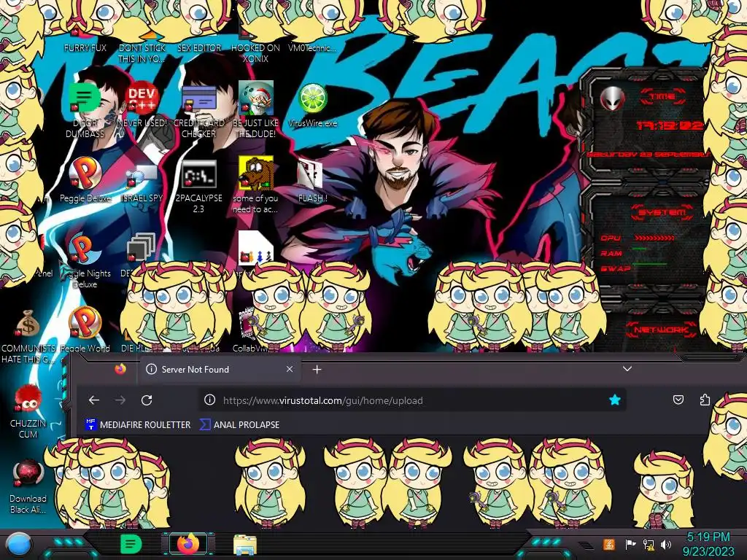Open Firefox View pinned icon
747x560 pixels.
click(120, 369)
